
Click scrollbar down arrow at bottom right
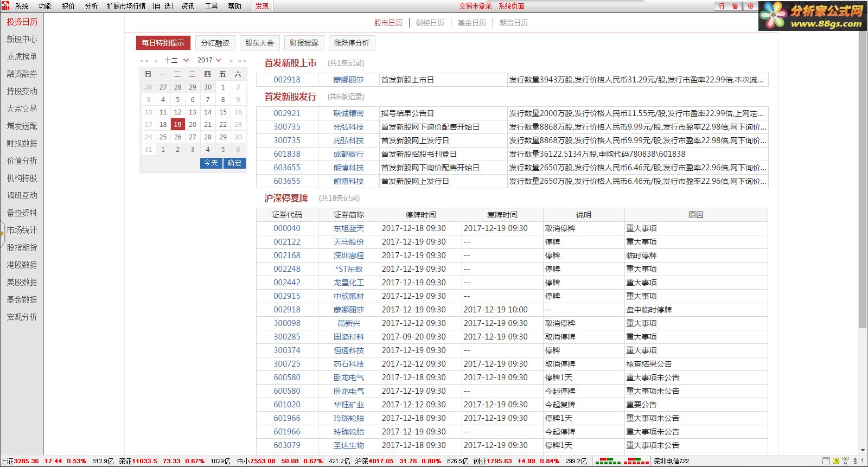click(863, 450)
